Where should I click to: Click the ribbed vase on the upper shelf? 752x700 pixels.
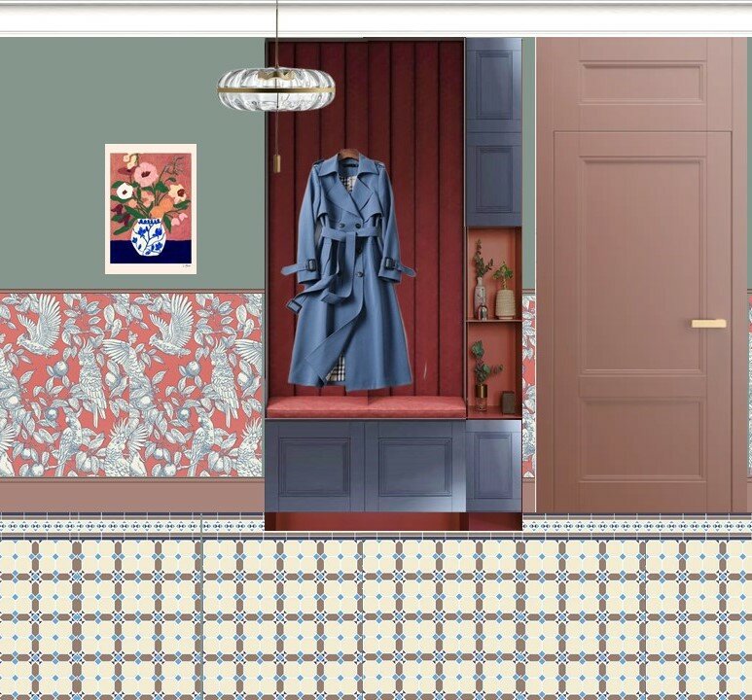tap(505, 302)
